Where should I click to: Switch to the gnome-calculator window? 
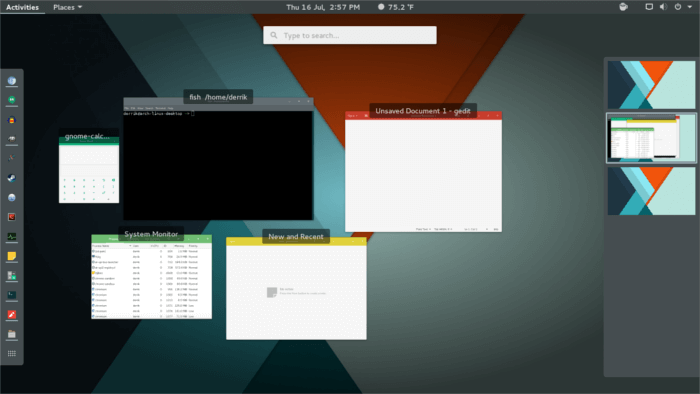89,169
